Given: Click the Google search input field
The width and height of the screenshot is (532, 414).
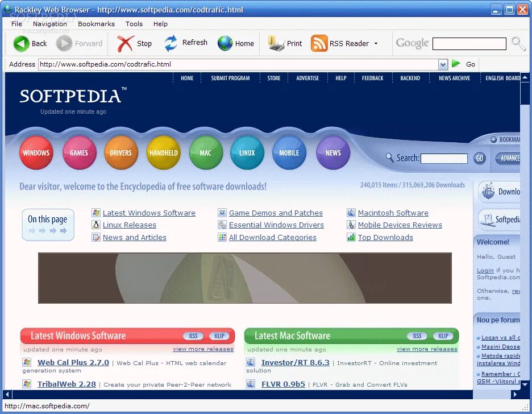Looking at the screenshot, I should (x=469, y=43).
